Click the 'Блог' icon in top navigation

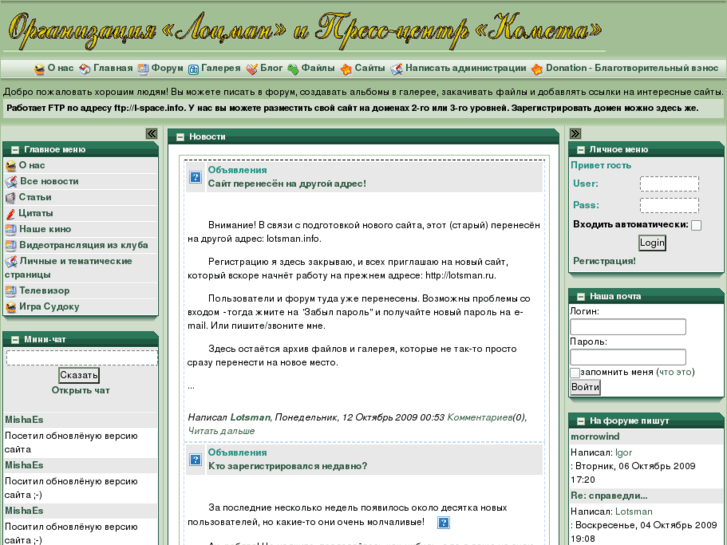(x=252, y=69)
